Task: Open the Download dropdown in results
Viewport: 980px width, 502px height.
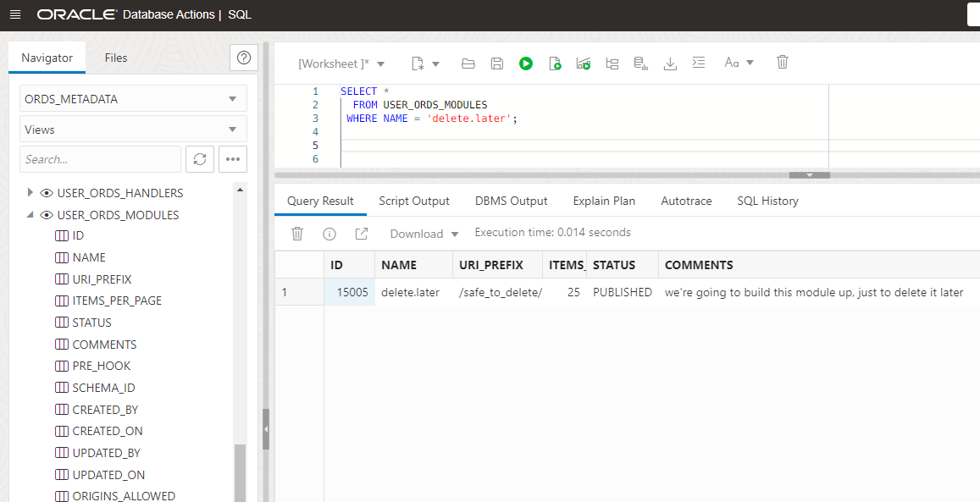Action: 424,234
